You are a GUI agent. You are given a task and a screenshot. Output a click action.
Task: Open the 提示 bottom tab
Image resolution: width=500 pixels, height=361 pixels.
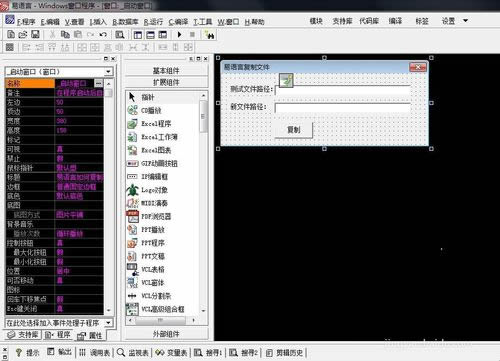[28, 352]
